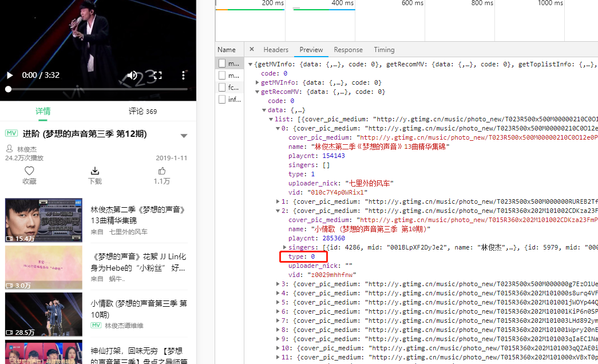Screen dimensions: 598x364
Task: Tick checkbox of second m... request
Action: coord(222,76)
